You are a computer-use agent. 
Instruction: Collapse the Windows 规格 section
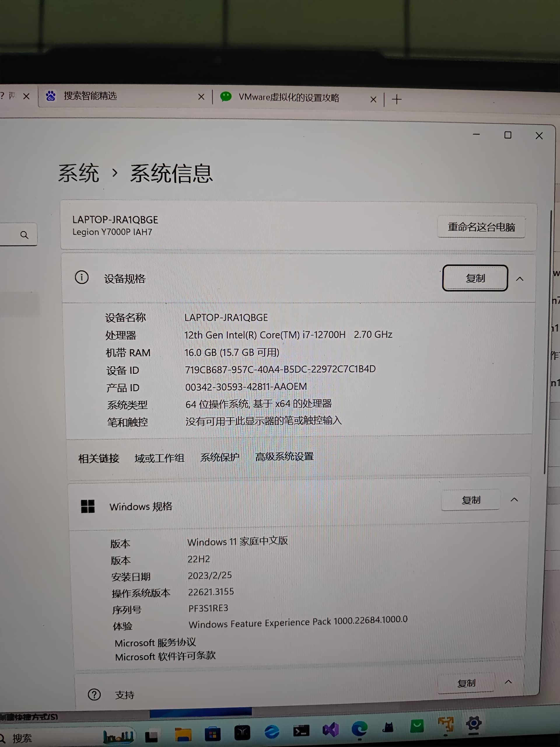click(x=514, y=500)
